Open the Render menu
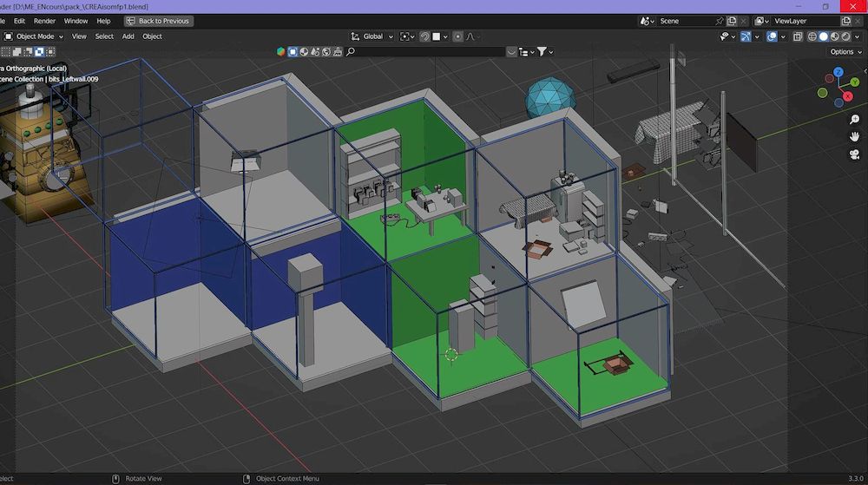 click(44, 21)
